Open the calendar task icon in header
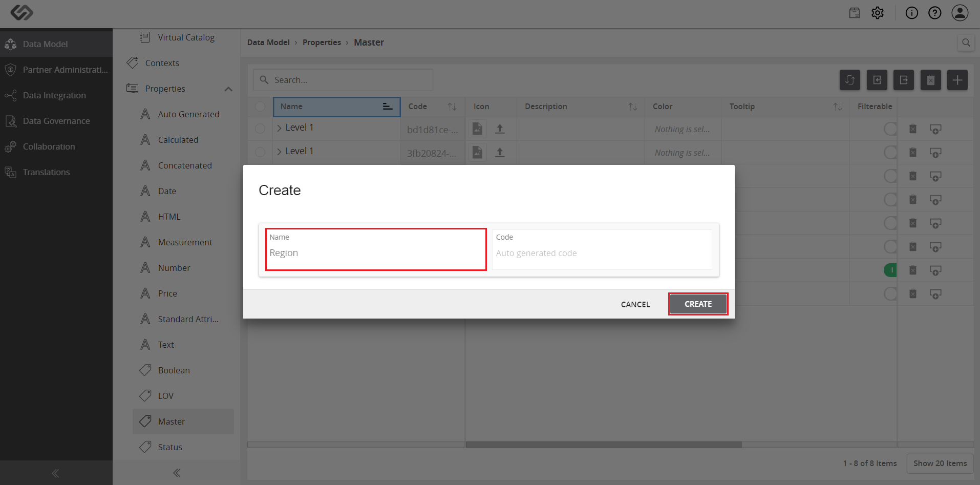 pyautogui.click(x=855, y=13)
